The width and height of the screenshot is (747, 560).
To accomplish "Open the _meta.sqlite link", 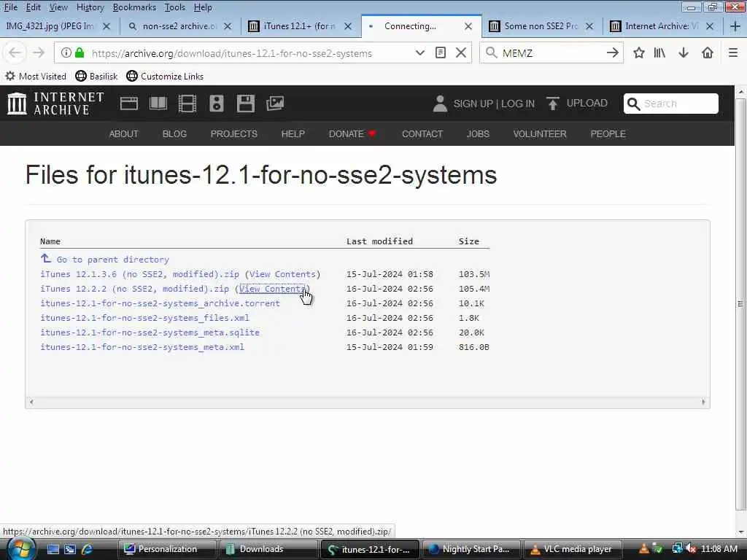I will coord(150,332).
